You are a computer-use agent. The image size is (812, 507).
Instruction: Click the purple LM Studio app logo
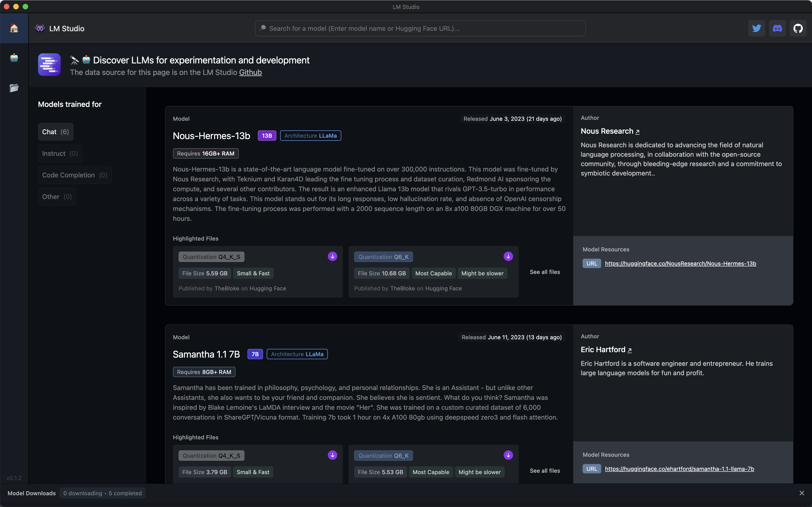pyautogui.click(x=49, y=65)
